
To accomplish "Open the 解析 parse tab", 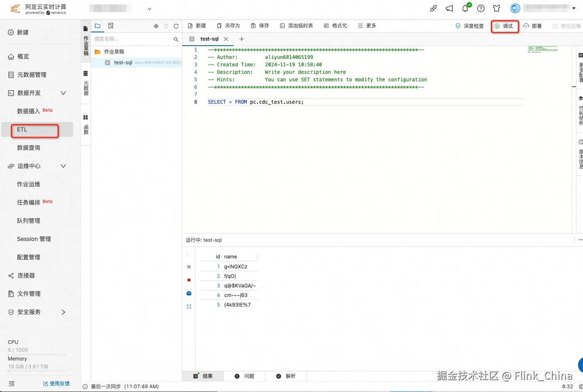I will point(286,376).
